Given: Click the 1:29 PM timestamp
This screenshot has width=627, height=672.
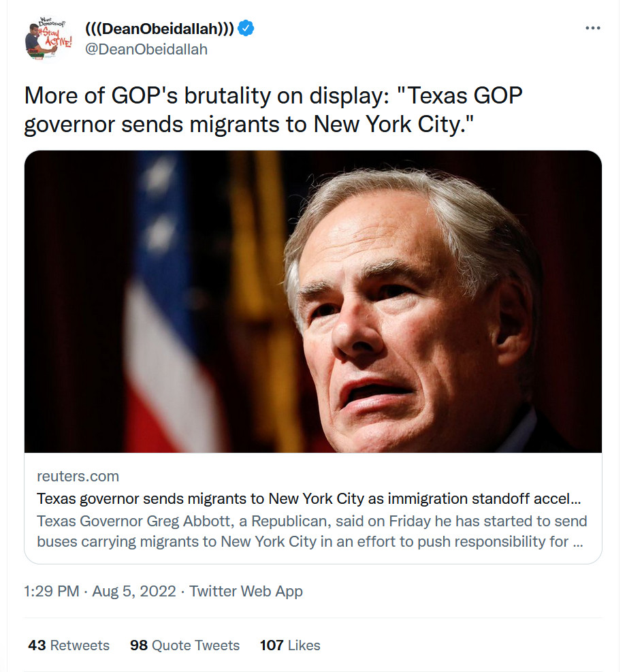Looking at the screenshot, I should pos(51,591).
